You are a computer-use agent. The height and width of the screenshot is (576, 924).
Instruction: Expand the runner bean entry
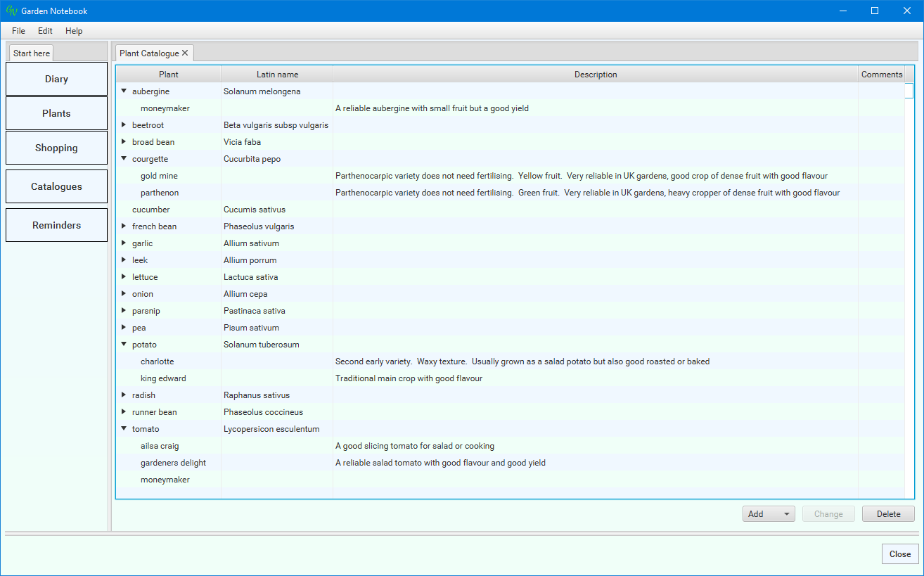124,412
